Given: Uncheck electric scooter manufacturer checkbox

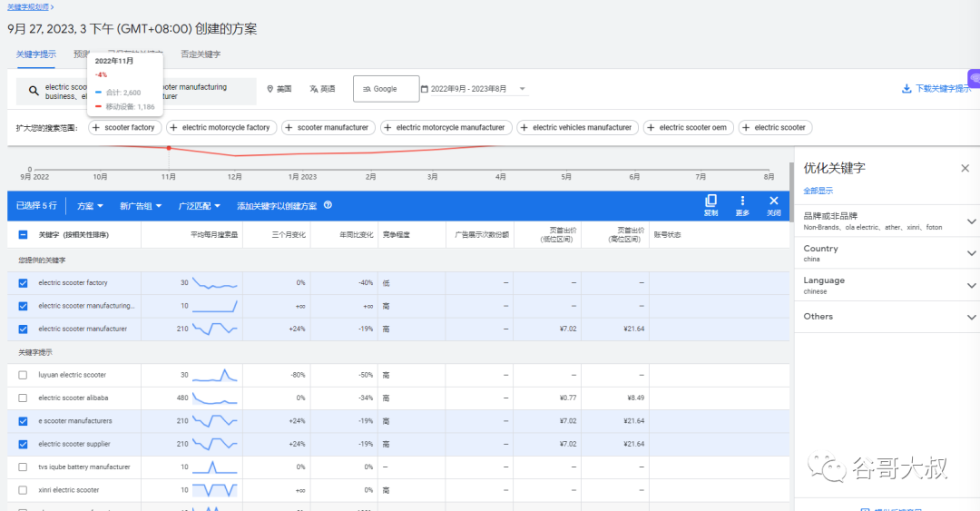Looking at the screenshot, I should pos(23,329).
